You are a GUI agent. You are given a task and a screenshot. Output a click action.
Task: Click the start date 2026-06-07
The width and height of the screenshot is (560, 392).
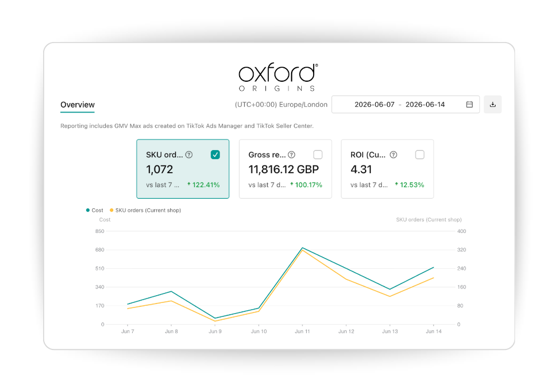(x=374, y=105)
